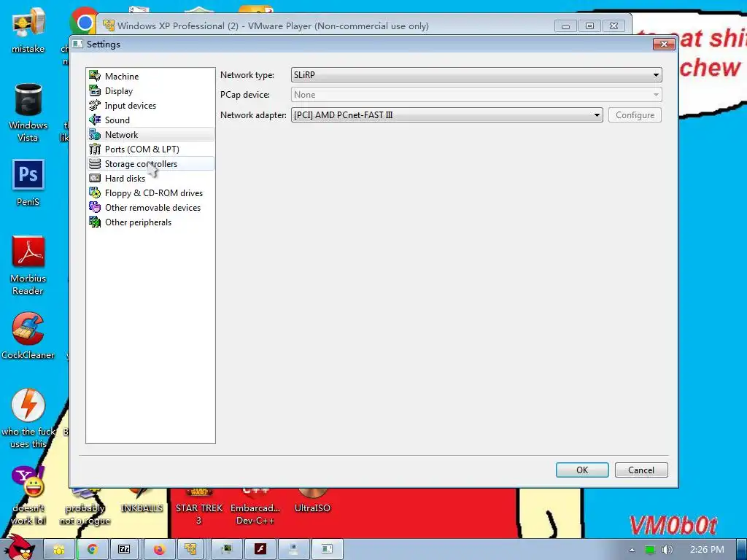Click the yellow flower taskbar button
Screen dimensions: 747x560
tap(59, 550)
